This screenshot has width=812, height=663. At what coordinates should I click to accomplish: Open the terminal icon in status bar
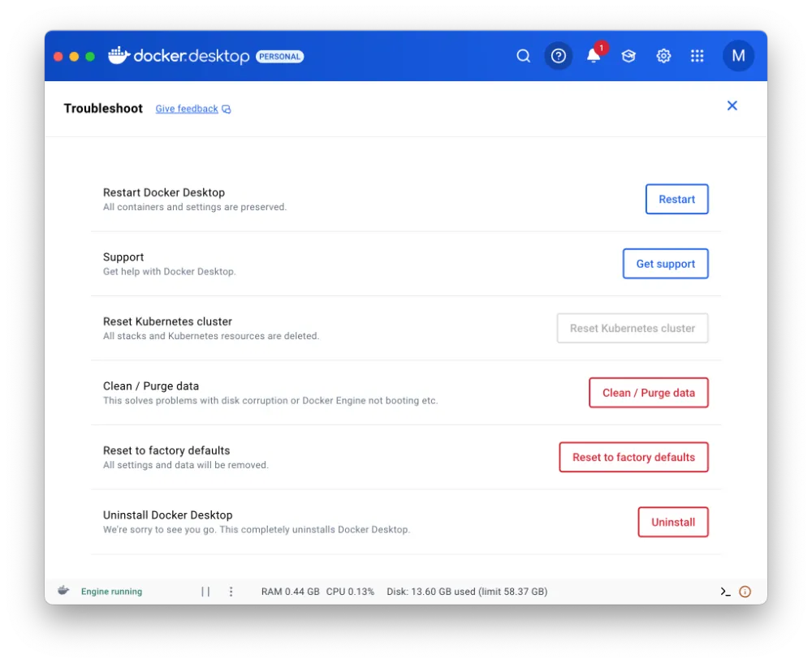click(x=725, y=592)
